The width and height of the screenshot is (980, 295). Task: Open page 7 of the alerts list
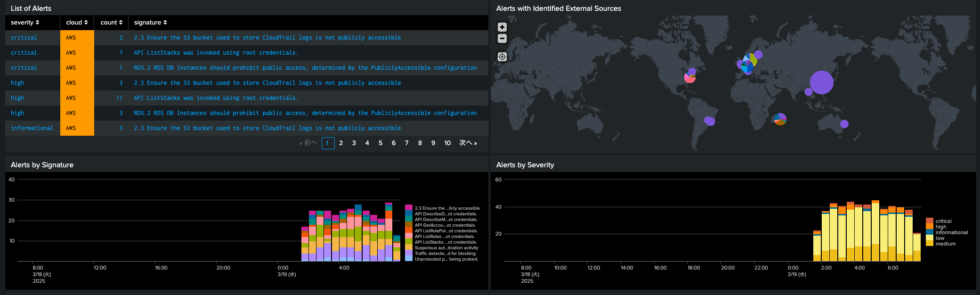tap(406, 143)
